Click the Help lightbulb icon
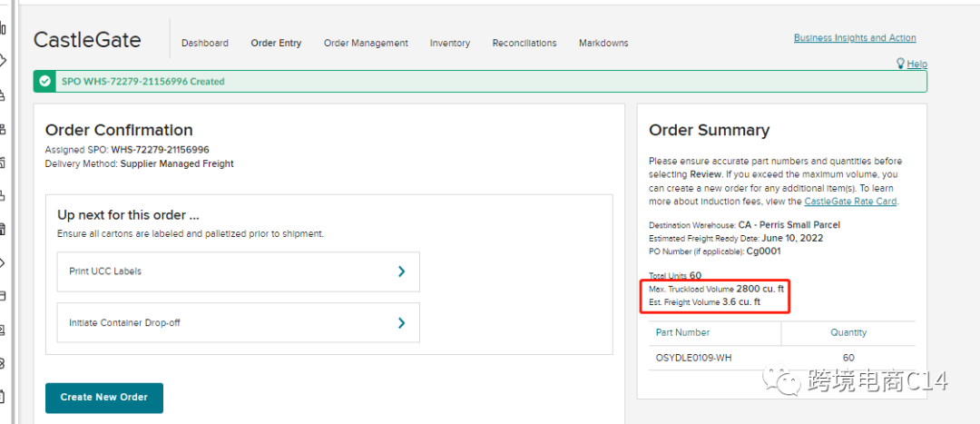The height and width of the screenshot is (424, 980). (x=900, y=64)
